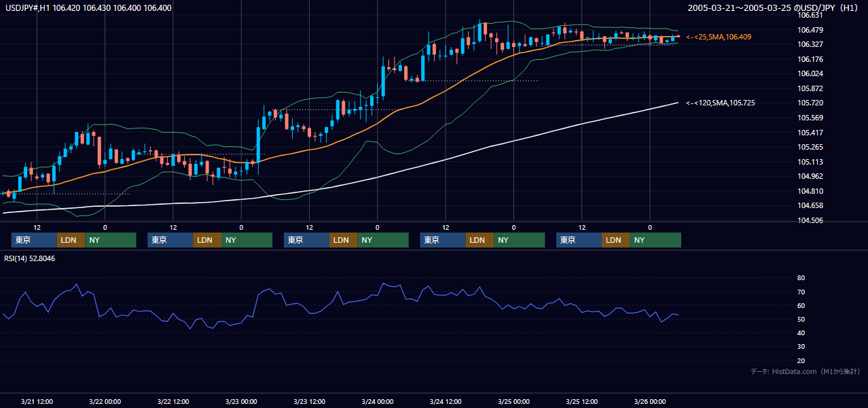Click price axis value 105.569
Viewport: 868px width, 408px height.
810,118
